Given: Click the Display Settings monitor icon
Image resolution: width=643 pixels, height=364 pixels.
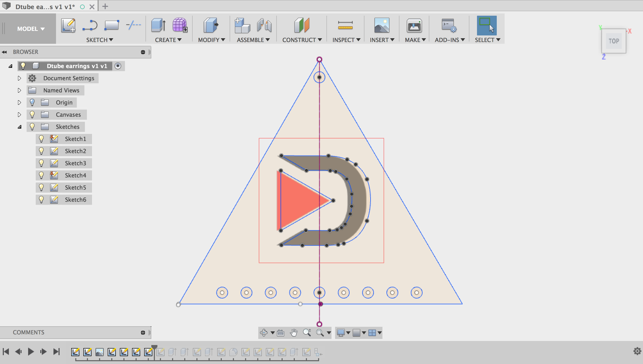Looking at the screenshot, I should [341, 333].
